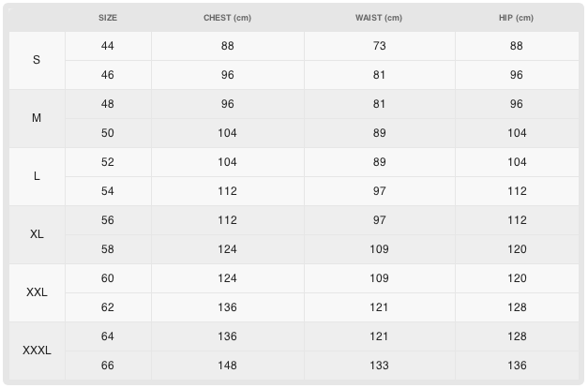Select the XXXL size label

click(37, 351)
